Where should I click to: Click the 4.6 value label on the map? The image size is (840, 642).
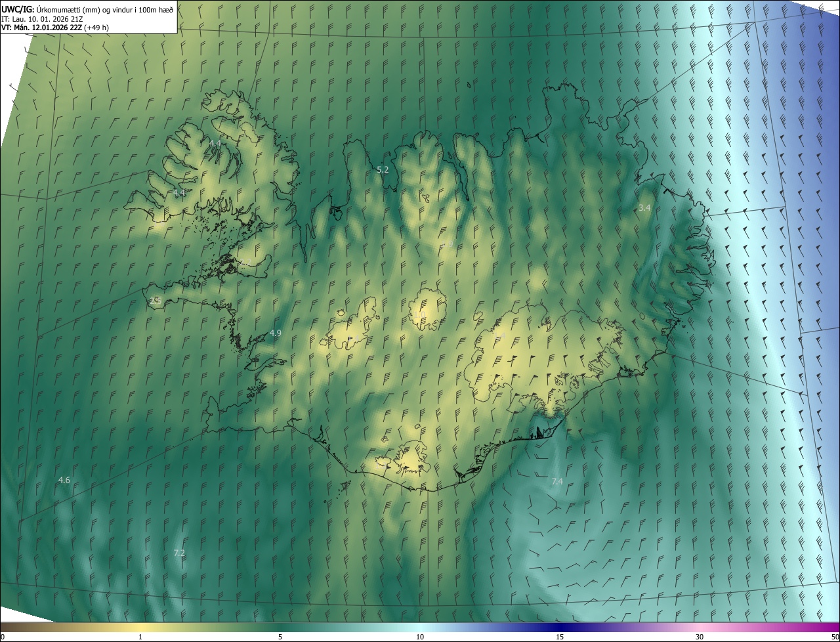click(x=64, y=481)
